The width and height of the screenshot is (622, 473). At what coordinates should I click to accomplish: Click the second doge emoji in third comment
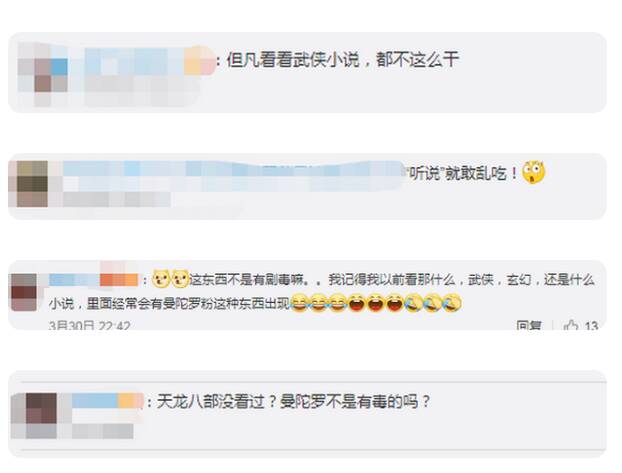(x=180, y=279)
